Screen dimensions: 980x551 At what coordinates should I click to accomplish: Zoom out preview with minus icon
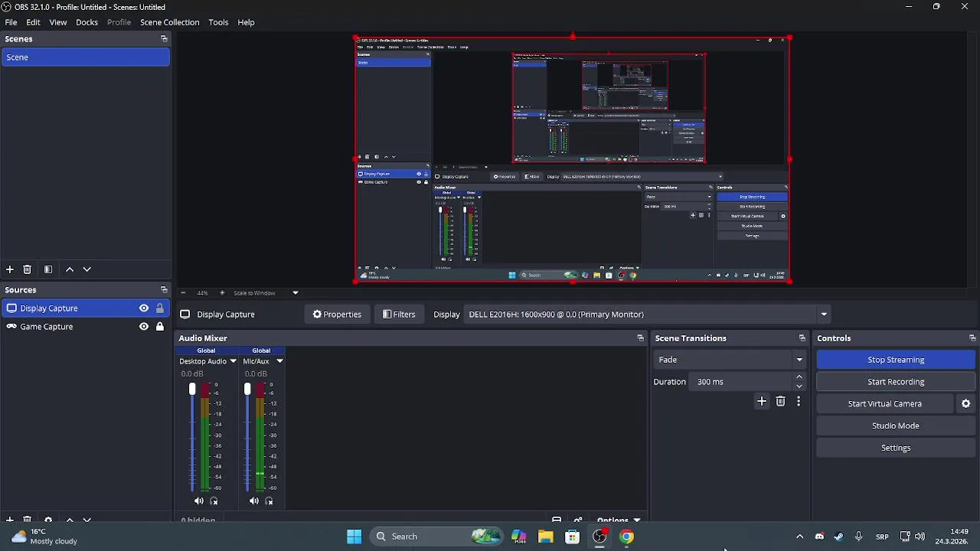[x=182, y=293]
